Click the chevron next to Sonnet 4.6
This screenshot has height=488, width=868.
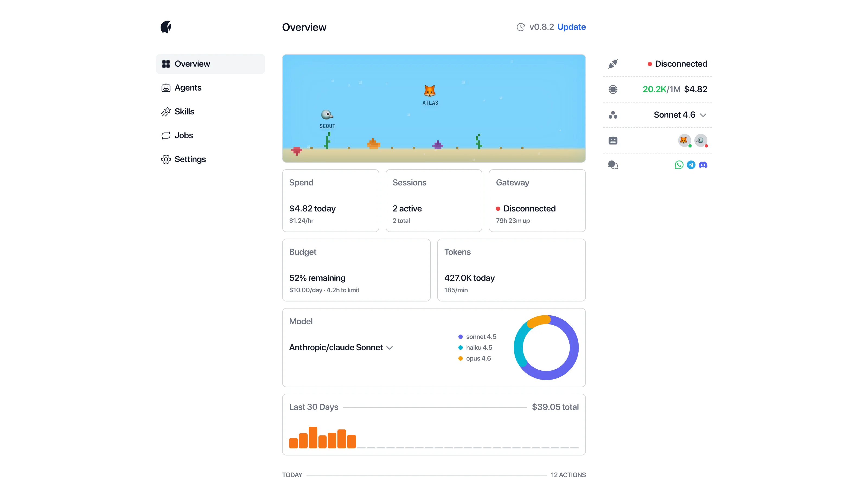pyautogui.click(x=703, y=115)
